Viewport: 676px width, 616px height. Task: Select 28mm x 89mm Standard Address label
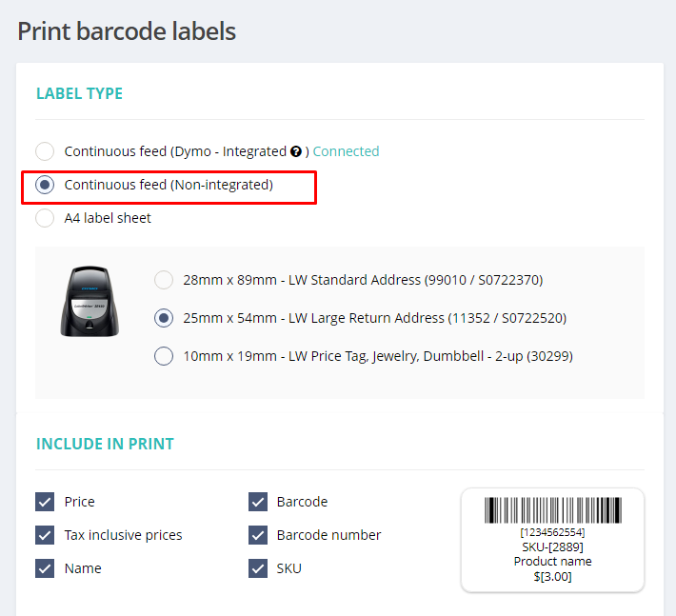164,280
